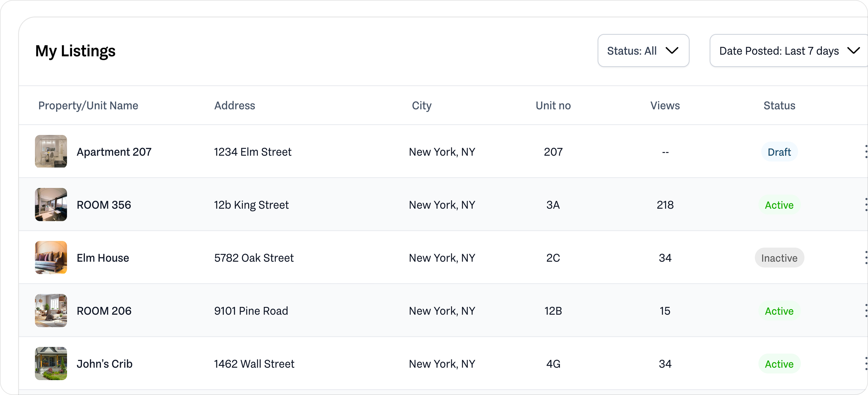Select the Elm House listing name
Image resolution: width=868 pixels, height=395 pixels.
pos(103,258)
